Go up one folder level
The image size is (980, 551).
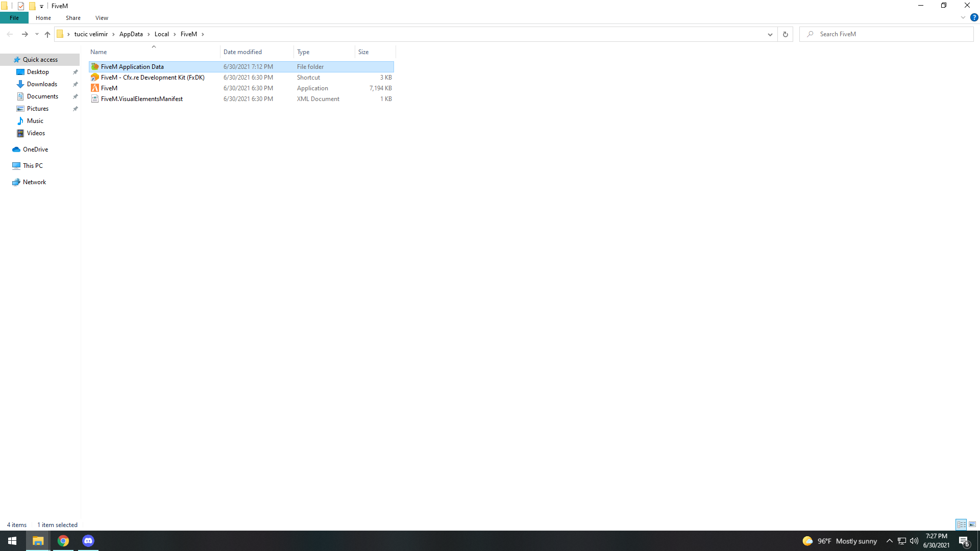47,34
